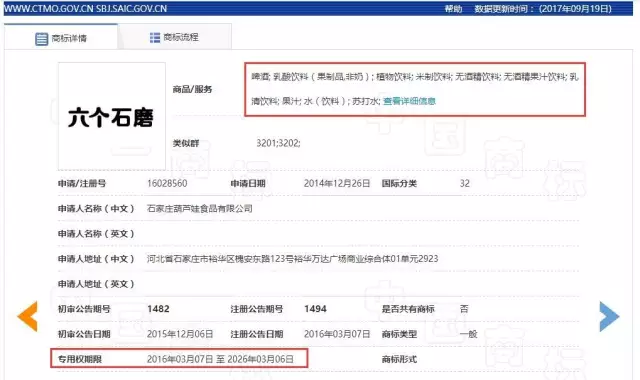Click the goods list text starting 啤酒
The image size is (640, 380).
pyautogui.click(x=415, y=89)
